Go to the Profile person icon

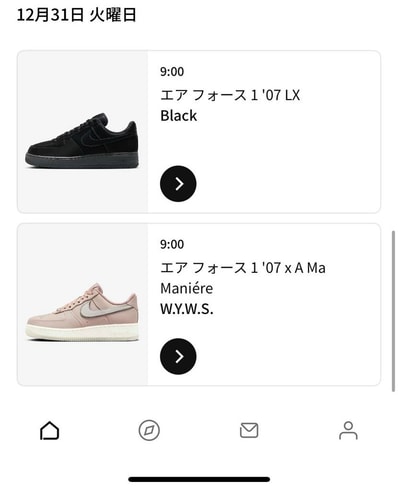348,430
